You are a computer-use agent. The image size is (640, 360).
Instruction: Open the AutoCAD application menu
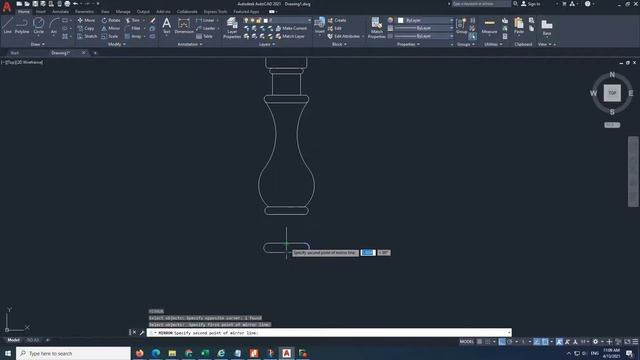(x=7, y=7)
